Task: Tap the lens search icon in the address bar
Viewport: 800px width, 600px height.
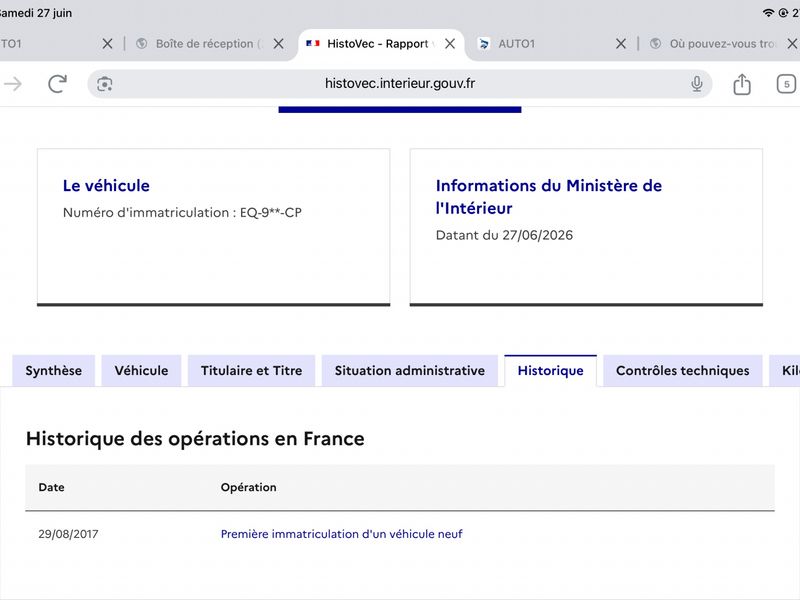Action: pos(105,84)
